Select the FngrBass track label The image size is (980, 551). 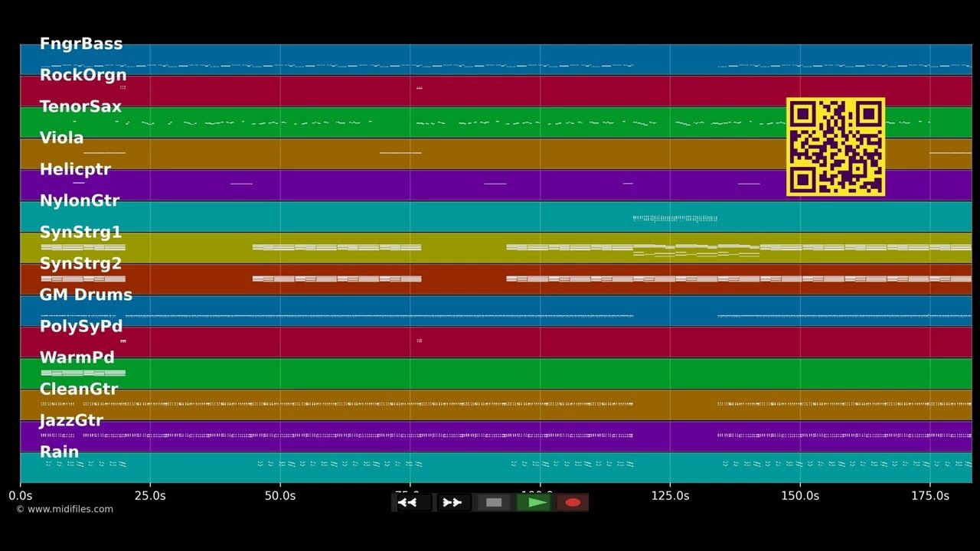click(x=81, y=44)
